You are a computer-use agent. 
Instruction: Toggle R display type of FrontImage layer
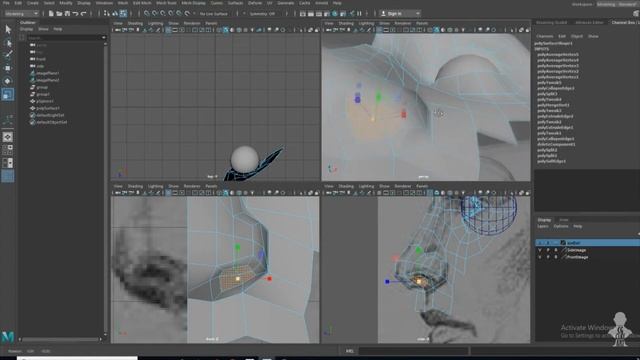coord(556,257)
